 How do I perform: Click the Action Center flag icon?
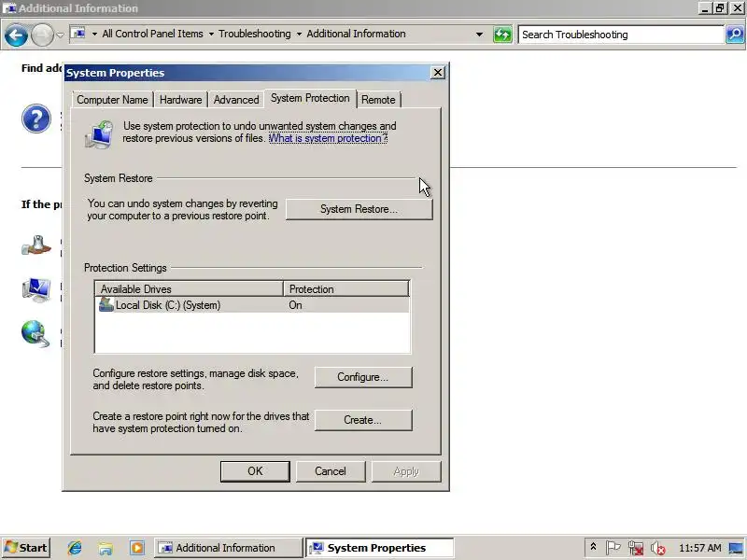[x=613, y=548]
